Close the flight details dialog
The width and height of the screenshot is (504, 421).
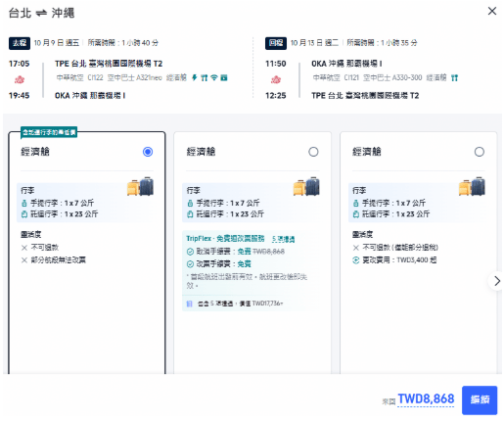(491, 11)
